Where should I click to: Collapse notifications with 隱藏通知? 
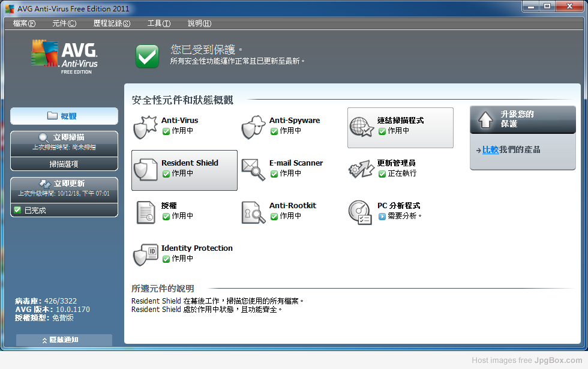click(x=64, y=340)
